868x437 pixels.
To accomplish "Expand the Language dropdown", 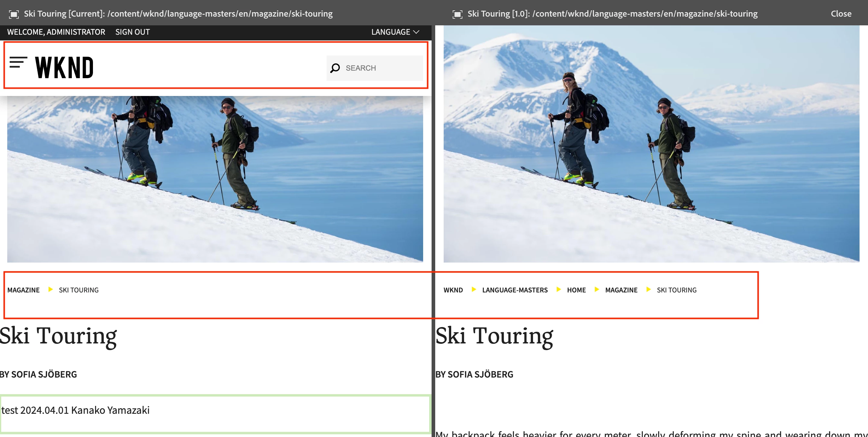I will 391,32.
